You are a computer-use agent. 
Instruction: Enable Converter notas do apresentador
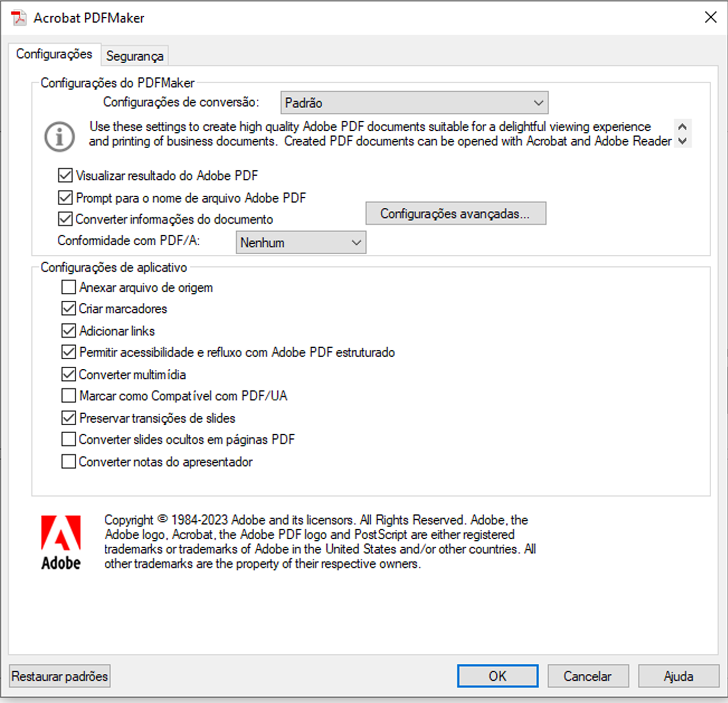click(68, 461)
